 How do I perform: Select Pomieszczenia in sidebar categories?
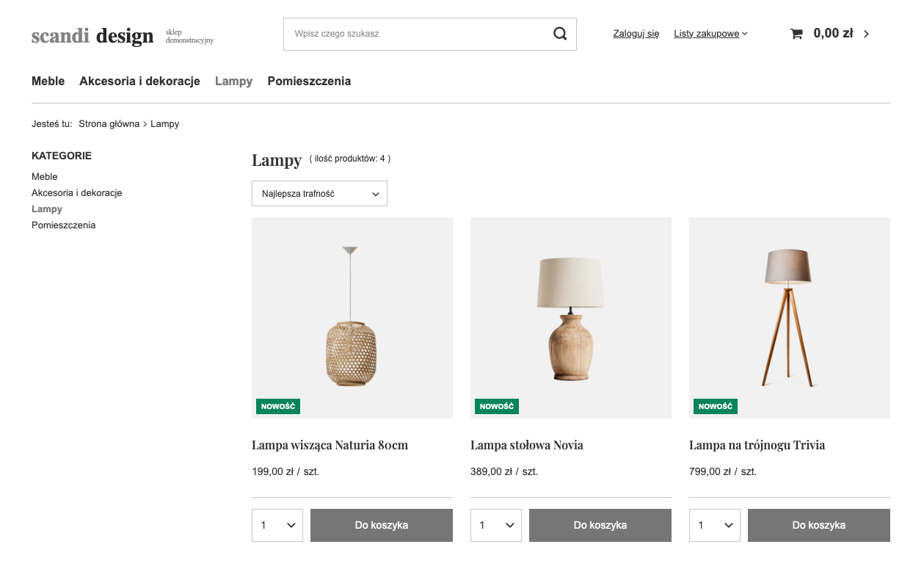point(64,225)
